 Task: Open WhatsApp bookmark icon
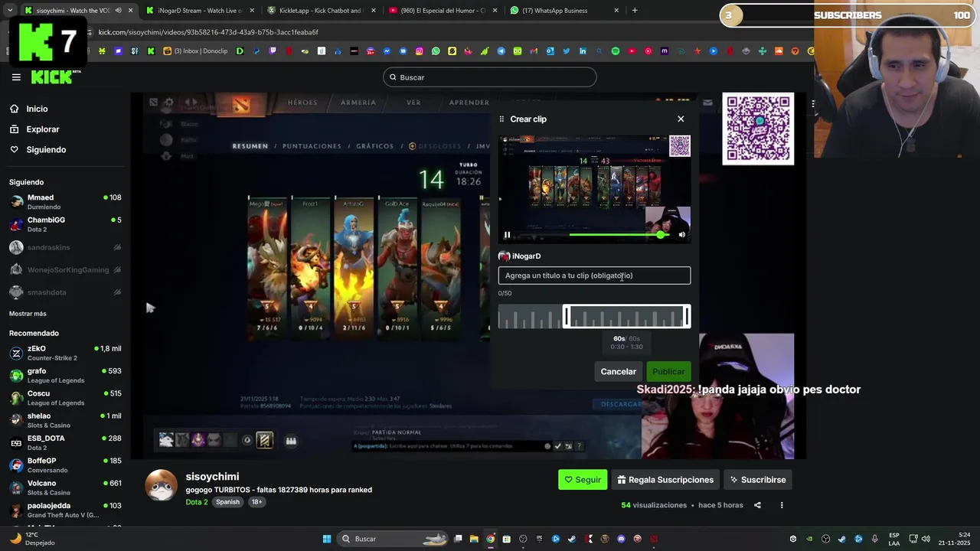(436, 51)
